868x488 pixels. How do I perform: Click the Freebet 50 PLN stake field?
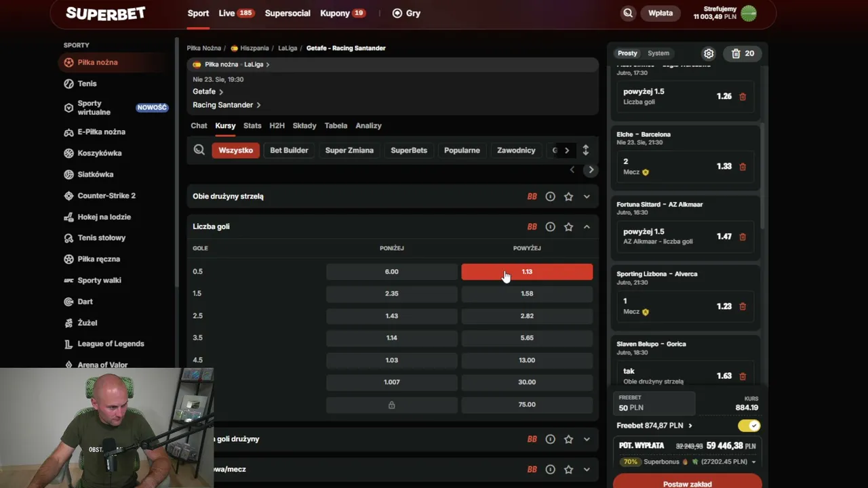tap(654, 403)
